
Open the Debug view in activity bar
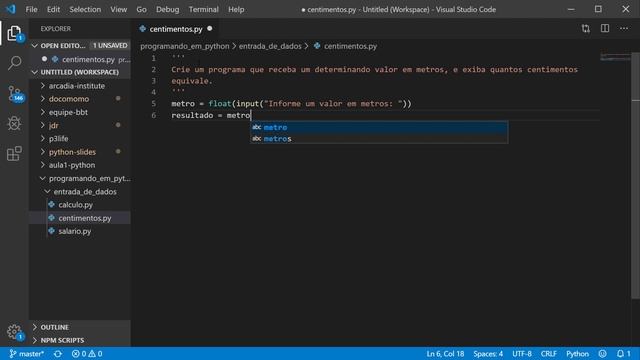pos(14,123)
